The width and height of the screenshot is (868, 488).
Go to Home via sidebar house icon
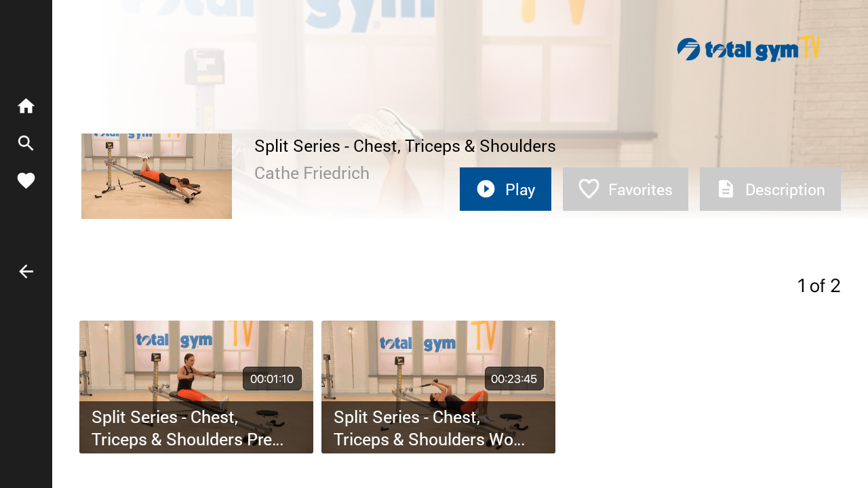[x=26, y=106]
